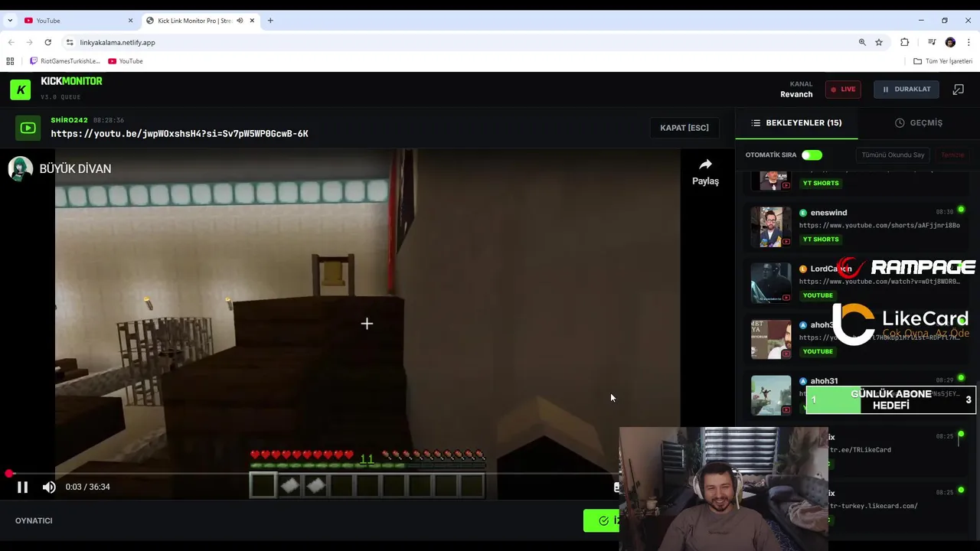Open the apps grid in bookmarks bar

point(10,61)
